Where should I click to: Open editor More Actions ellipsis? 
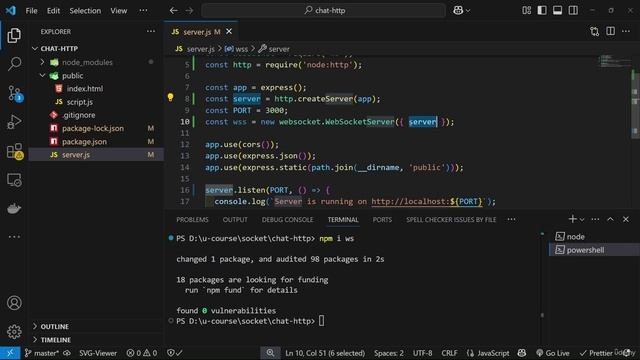[626, 31]
